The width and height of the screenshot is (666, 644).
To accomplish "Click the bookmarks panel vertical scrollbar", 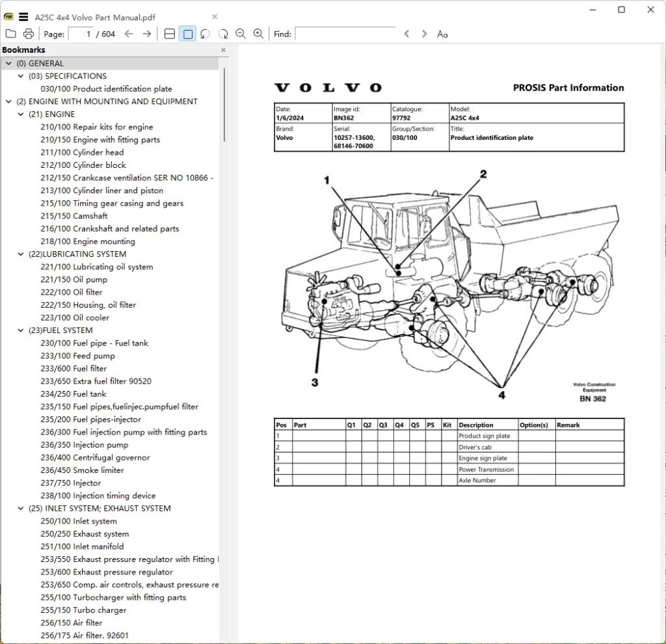I will [224, 105].
